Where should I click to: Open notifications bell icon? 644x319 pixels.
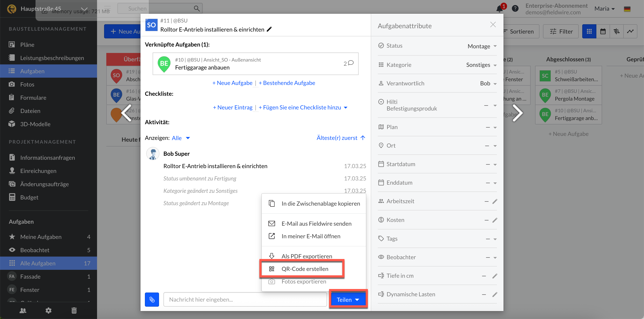click(499, 9)
